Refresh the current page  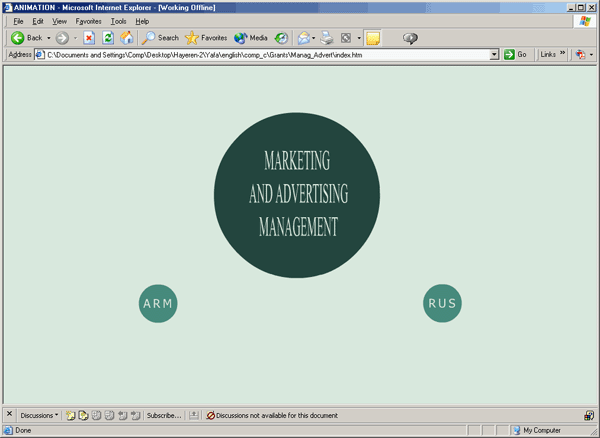[x=108, y=38]
